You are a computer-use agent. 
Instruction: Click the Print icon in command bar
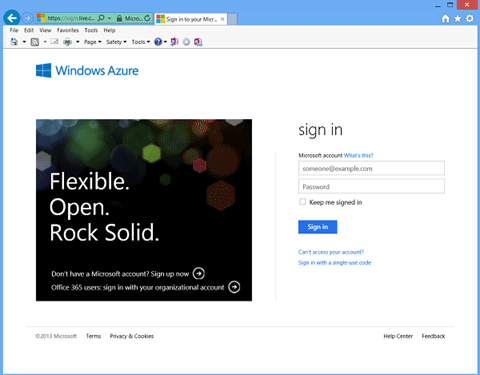(x=67, y=42)
